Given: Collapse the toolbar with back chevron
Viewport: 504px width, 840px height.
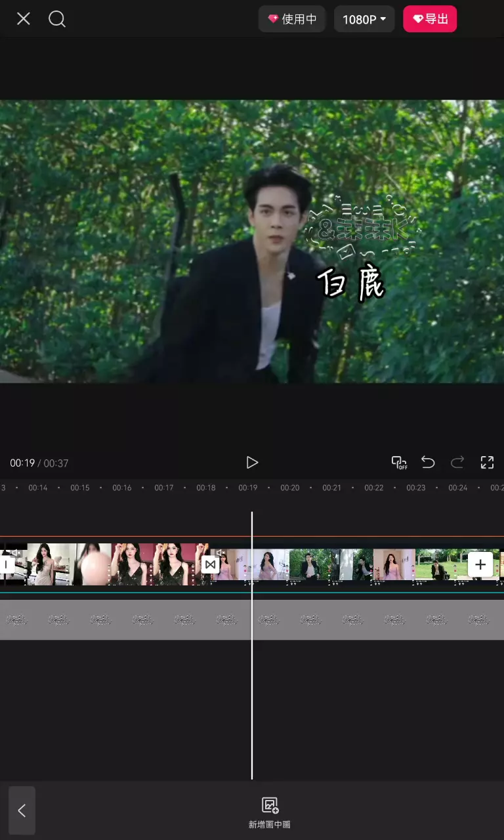Looking at the screenshot, I should 22,810.
